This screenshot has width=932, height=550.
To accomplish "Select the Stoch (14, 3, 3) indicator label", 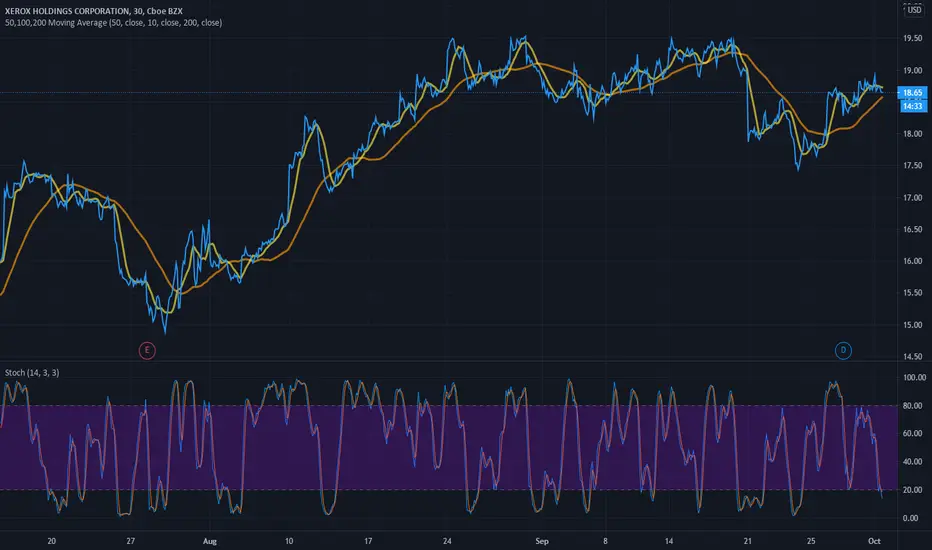I will click(32, 373).
